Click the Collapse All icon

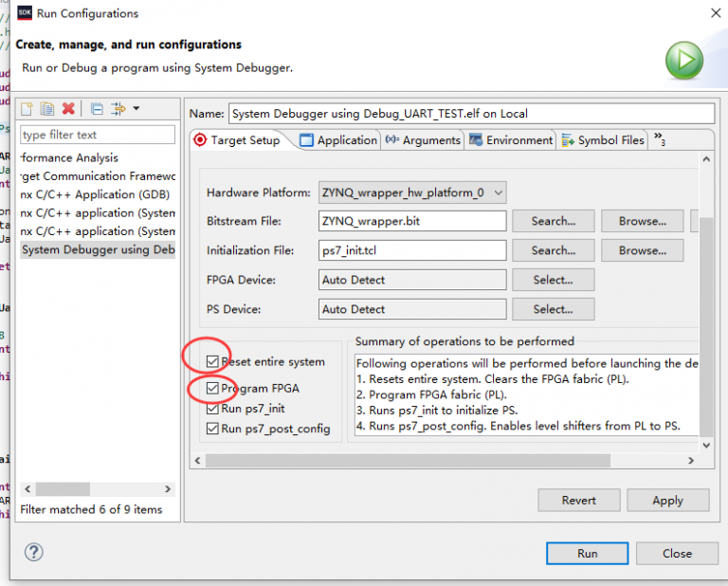pyautogui.click(x=97, y=109)
